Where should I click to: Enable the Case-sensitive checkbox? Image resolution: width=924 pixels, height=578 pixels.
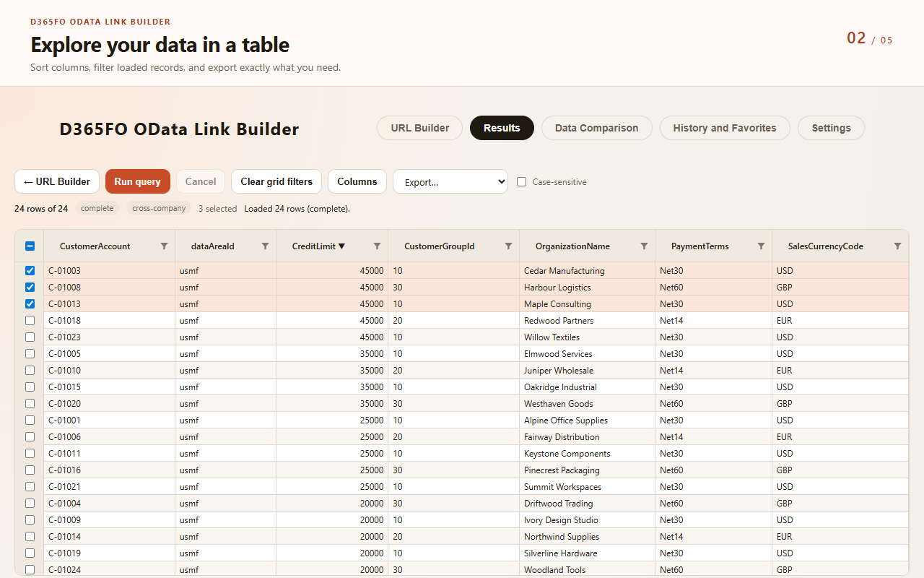tap(521, 182)
